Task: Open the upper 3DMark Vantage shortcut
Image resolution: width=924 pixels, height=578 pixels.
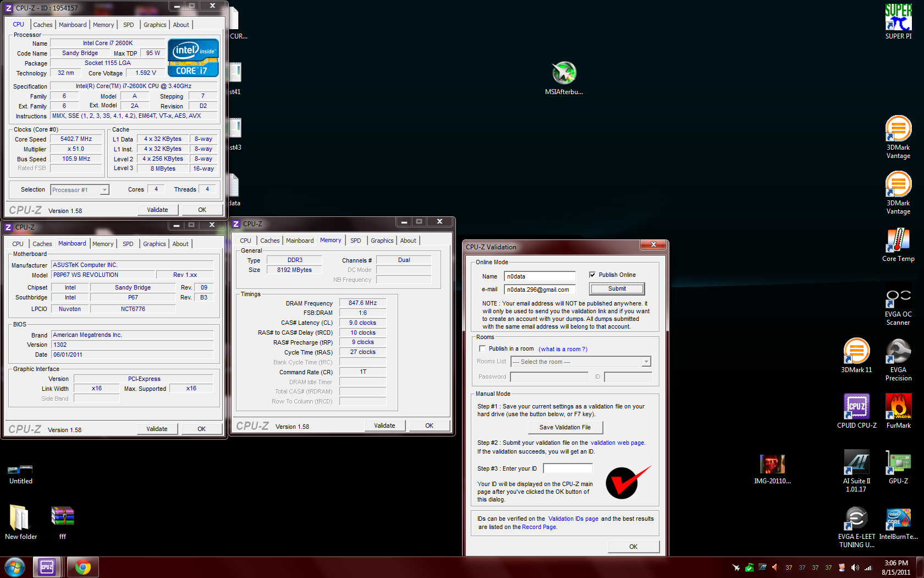Action: coord(898,138)
